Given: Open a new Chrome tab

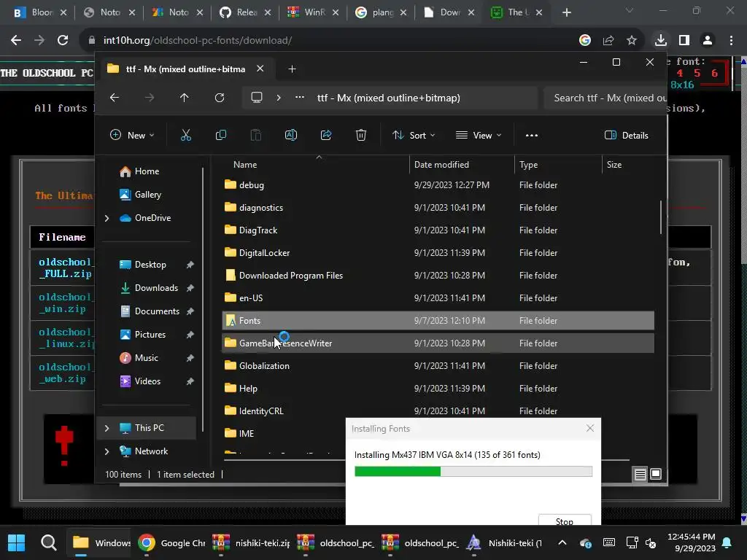Looking at the screenshot, I should [x=566, y=12].
